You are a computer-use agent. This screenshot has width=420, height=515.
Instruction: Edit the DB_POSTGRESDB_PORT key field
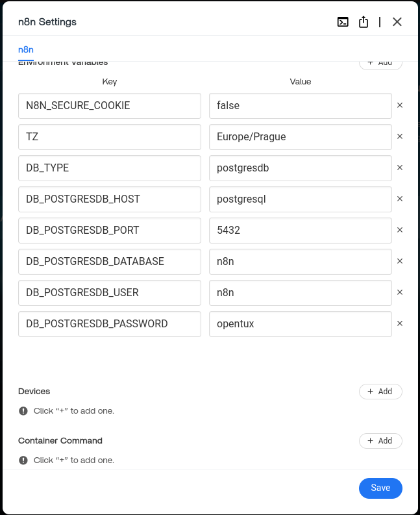(110, 231)
